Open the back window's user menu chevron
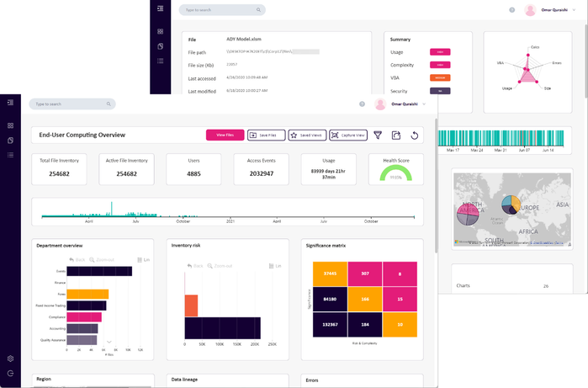 [574, 10]
